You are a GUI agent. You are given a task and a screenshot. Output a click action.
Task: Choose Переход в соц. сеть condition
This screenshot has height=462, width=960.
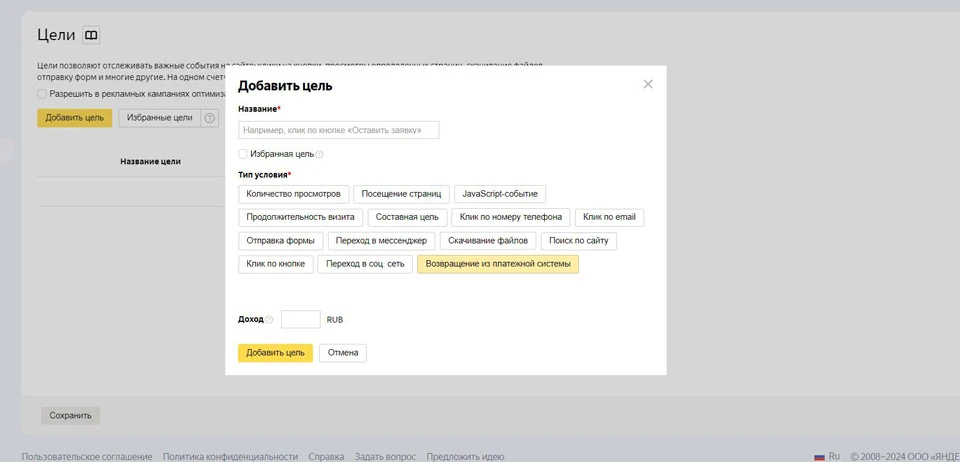coord(365,264)
